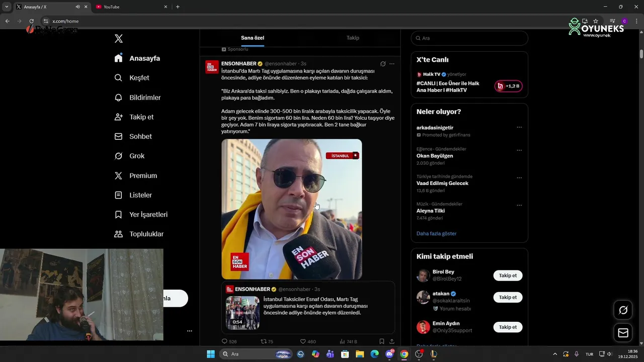This screenshot has height=362, width=644.
Task: Click Daha fazla göster under trends
Action: [x=436, y=234]
